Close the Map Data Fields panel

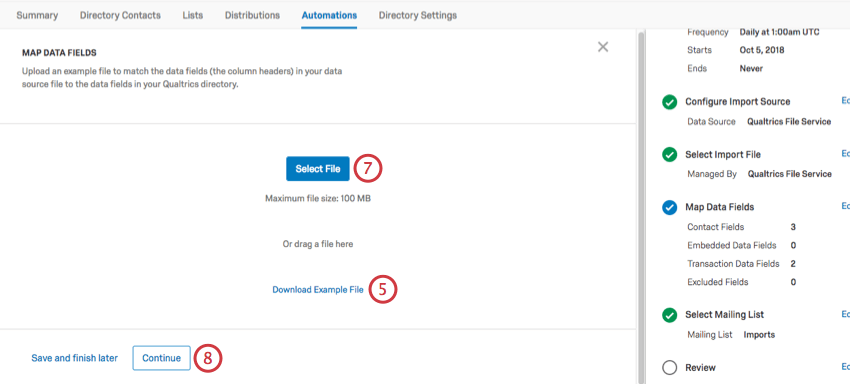603,47
